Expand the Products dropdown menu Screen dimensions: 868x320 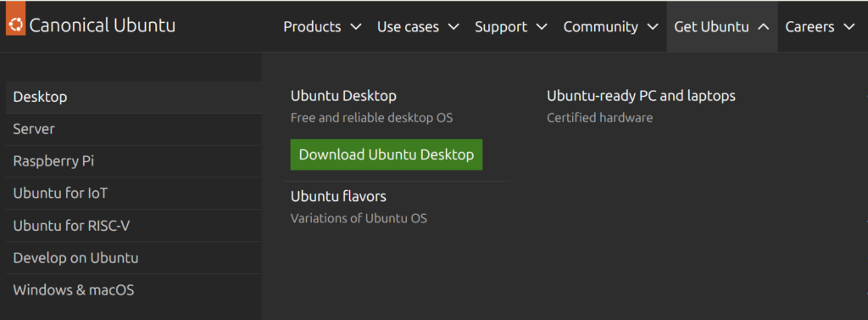322,26
